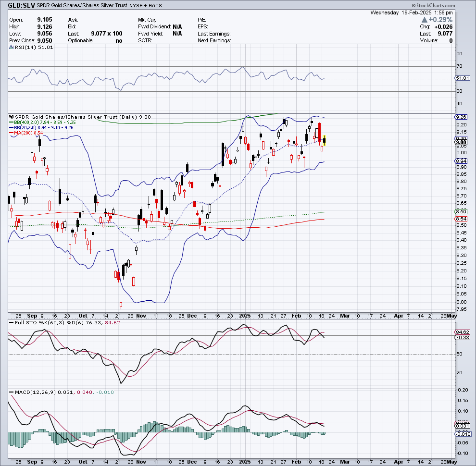Click the price chart title ending (Daily) 9.08
476x466 pixels.
click(x=83, y=117)
